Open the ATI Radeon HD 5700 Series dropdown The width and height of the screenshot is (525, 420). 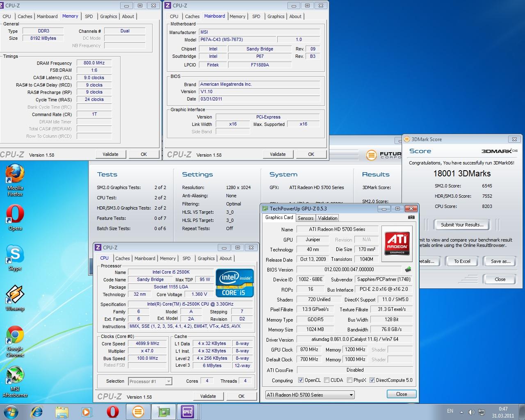pos(310,395)
